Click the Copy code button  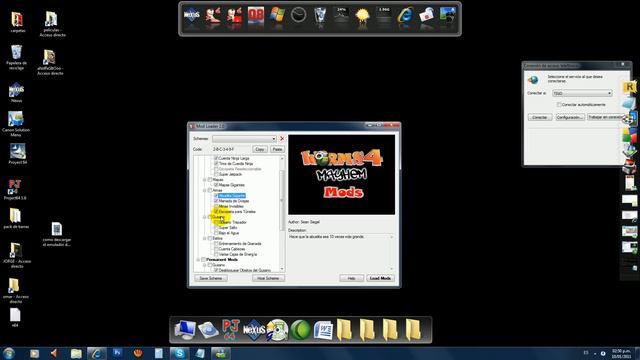pyautogui.click(x=260, y=149)
